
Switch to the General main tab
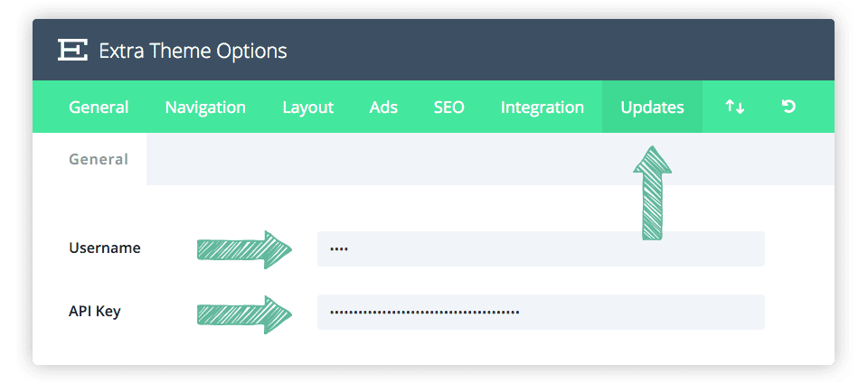[x=99, y=108]
